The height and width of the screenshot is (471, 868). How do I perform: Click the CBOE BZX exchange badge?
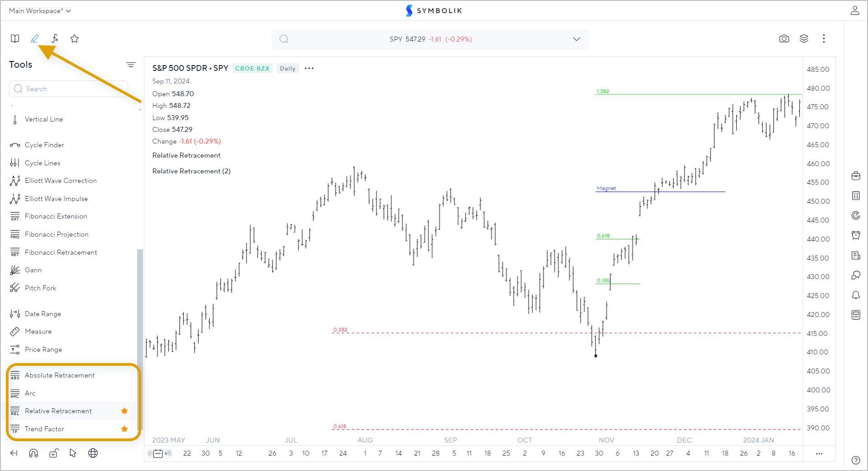[252, 68]
